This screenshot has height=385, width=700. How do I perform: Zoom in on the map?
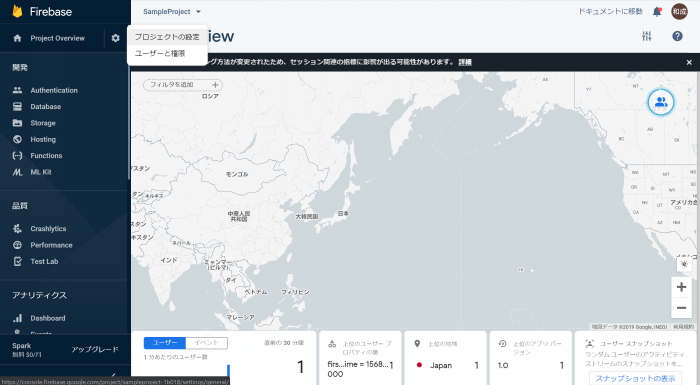(681, 287)
